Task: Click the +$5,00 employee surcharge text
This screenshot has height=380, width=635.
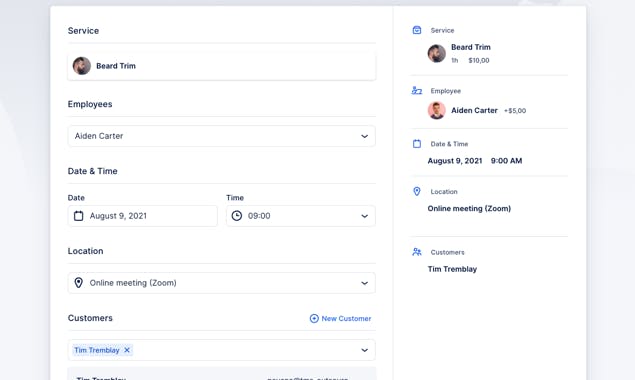Action: [515, 111]
